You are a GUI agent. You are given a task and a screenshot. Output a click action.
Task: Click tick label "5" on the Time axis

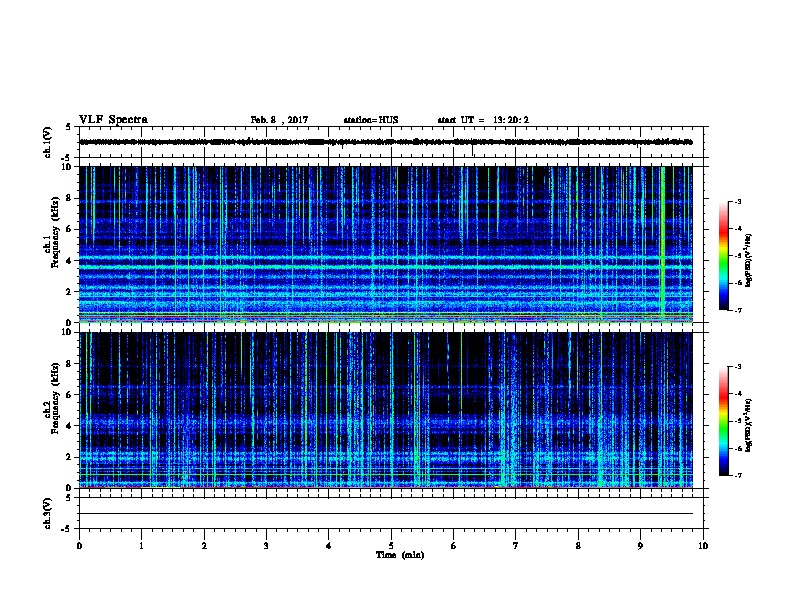point(391,545)
